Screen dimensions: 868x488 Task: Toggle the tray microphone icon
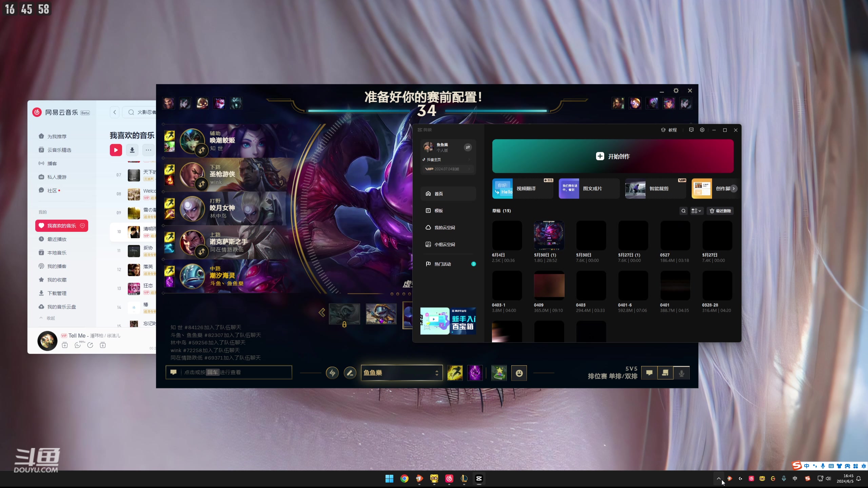pos(784,479)
